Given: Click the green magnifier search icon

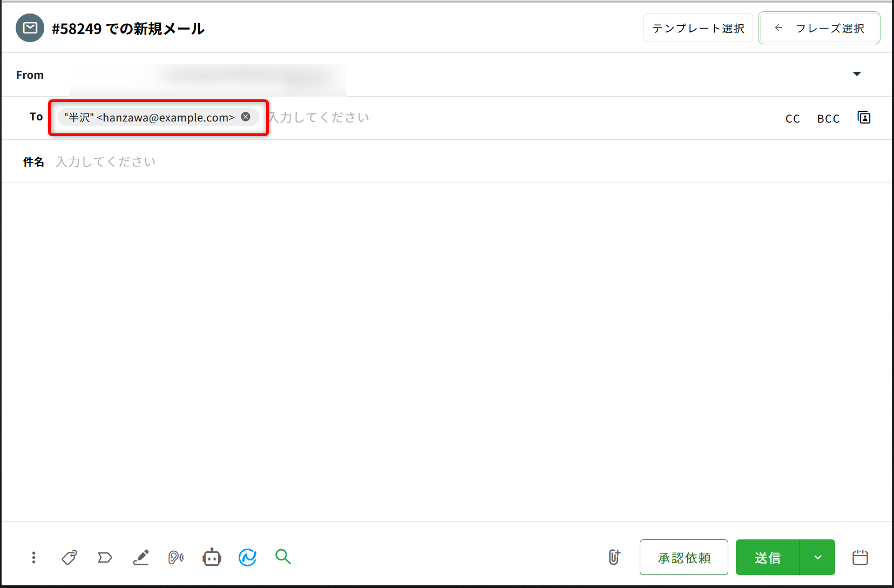Looking at the screenshot, I should pyautogui.click(x=283, y=557).
